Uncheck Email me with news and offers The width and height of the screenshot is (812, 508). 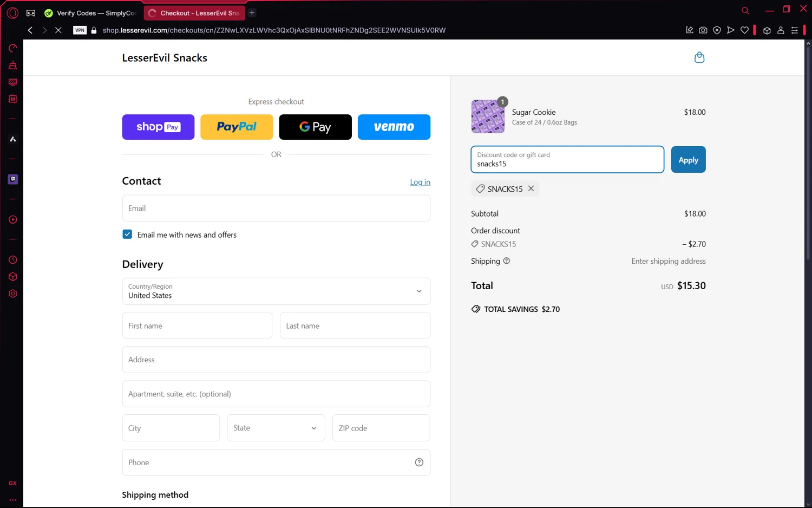[x=127, y=235]
